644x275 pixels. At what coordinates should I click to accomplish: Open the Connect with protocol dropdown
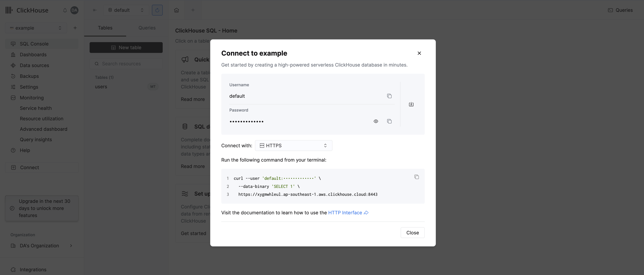(294, 145)
